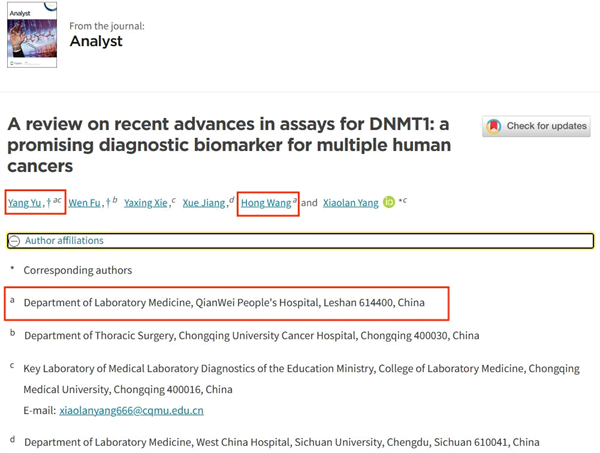Screen dimensions: 600x453
Task: Open the Yaxing Xie author link
Action: 145,203
